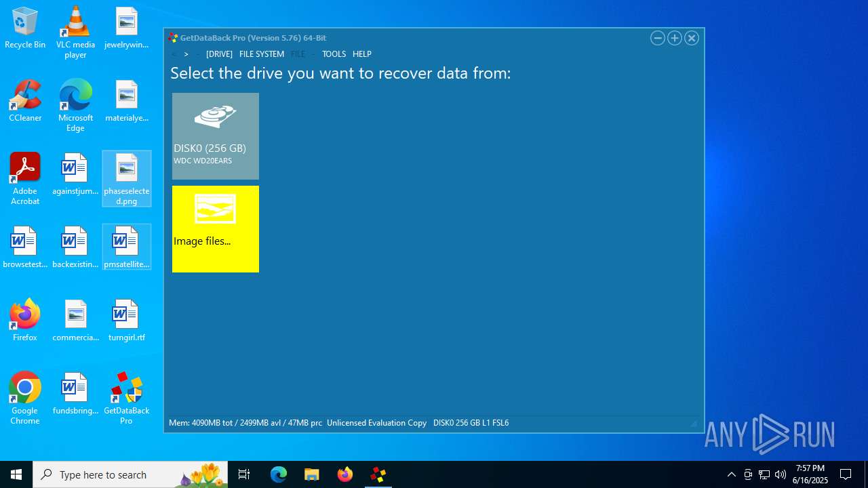
Task: Select the GetDataBack Pro desktop shortcut
Action: coord(127,399)
